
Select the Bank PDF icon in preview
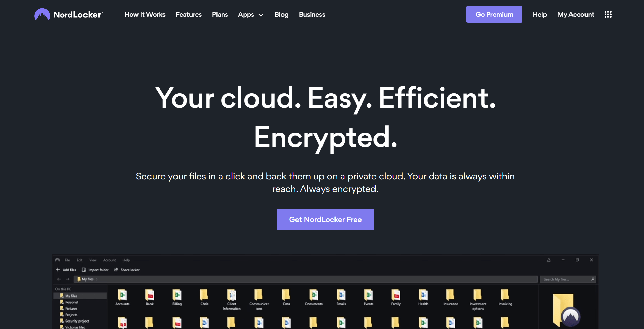[149, 295]
